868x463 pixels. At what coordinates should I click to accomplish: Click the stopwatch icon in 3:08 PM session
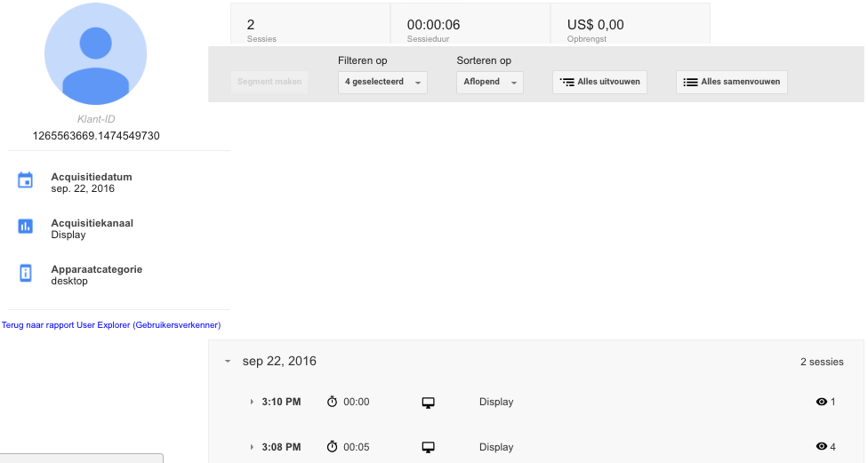tap(332, 446)
